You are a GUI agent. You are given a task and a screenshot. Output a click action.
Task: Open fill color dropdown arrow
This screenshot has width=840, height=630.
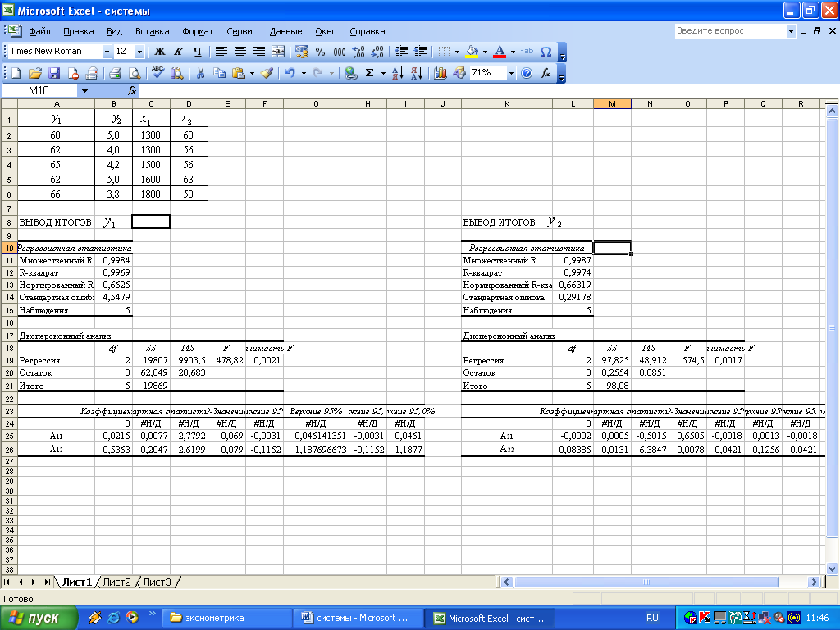coord(485,52)
